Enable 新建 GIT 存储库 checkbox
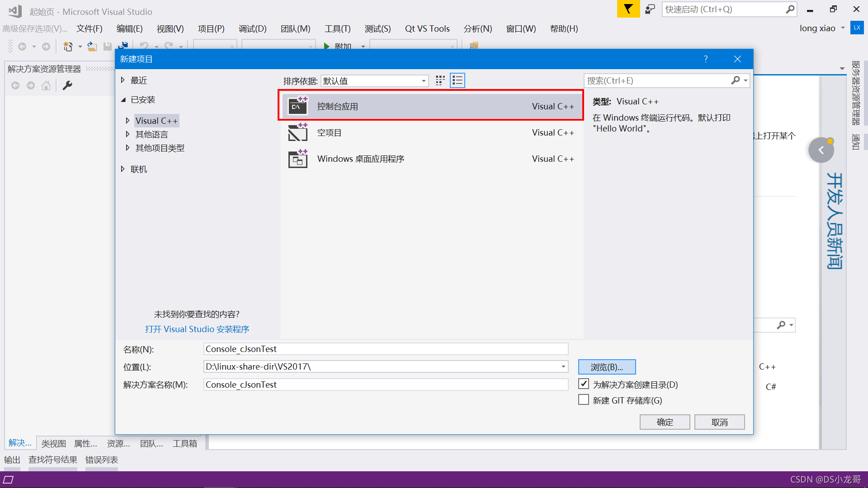 pos(584,400)
